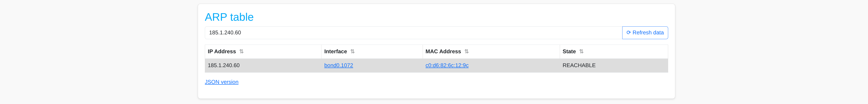Click the circular refresh arrow icon
Viewport: 868px width, 104px height.
[x=628, y=33]
